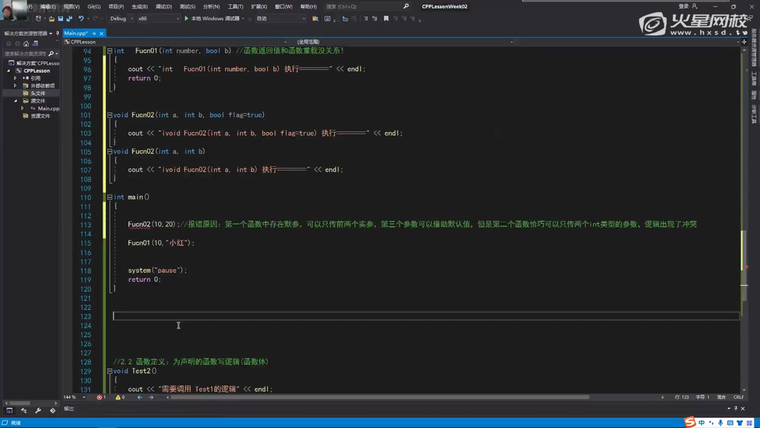Image resolution: width=760 pixels, height=428 pixels.
Task: Click the Sogou input method tray icon
Action: (690, 422)
